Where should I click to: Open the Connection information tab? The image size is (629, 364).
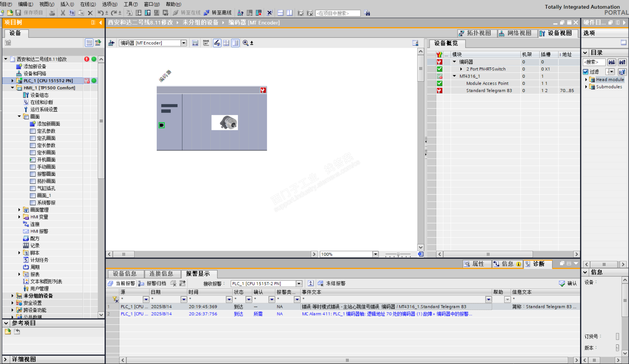(161, 274)
